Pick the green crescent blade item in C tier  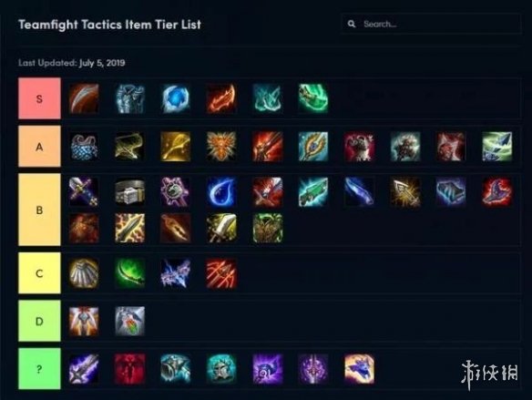tap(129, 273)
